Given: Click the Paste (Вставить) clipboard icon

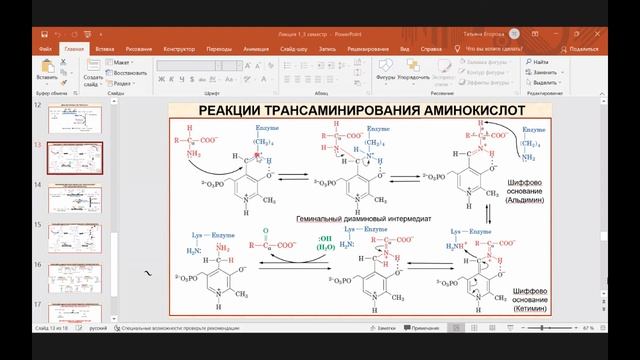Looking at the screenshot, I should coord(47,66).
